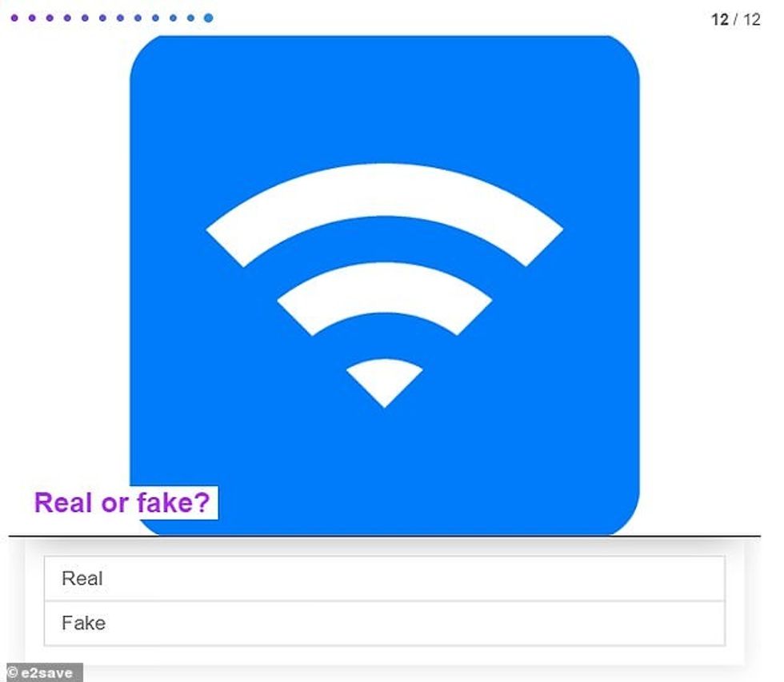Click the 12 / 12 question counter
784x682 pixels.
(735, 19)
